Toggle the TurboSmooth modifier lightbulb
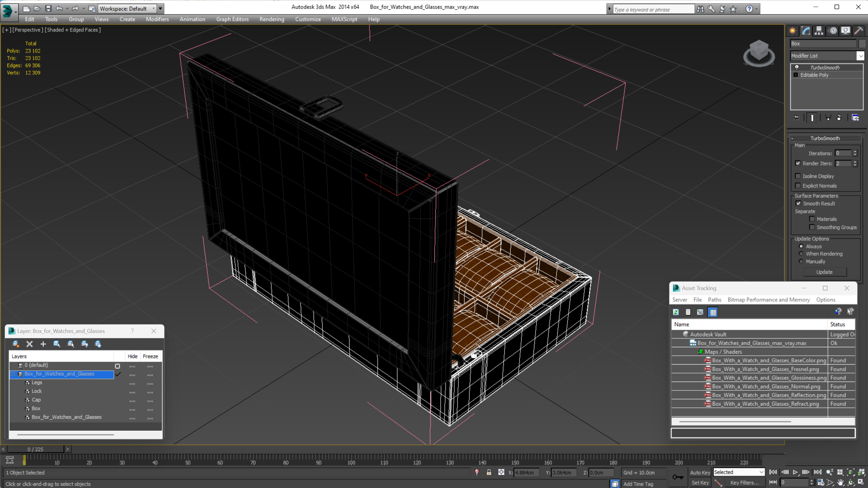868x488 pixels. coord(797,67)
